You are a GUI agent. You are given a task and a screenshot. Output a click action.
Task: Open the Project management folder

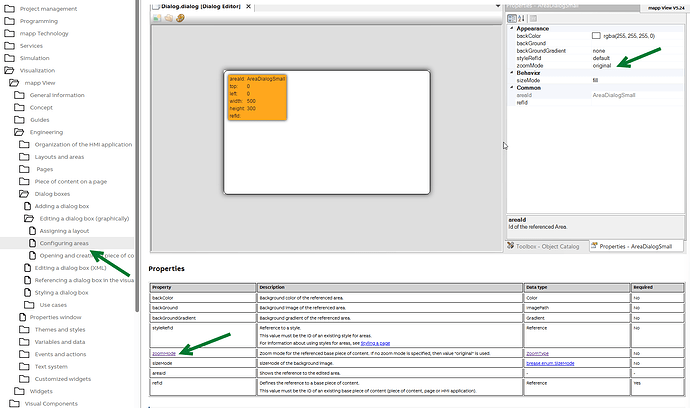pyautogui.click(x=48, y=9)
